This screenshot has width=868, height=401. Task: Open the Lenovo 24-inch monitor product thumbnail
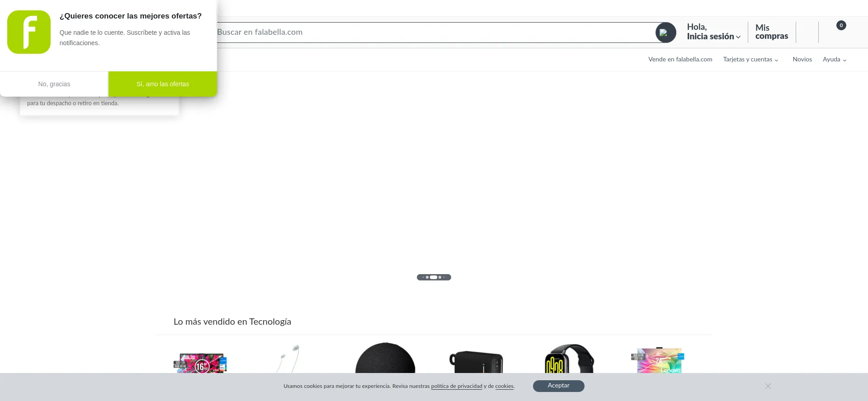[x=658, y=360]
